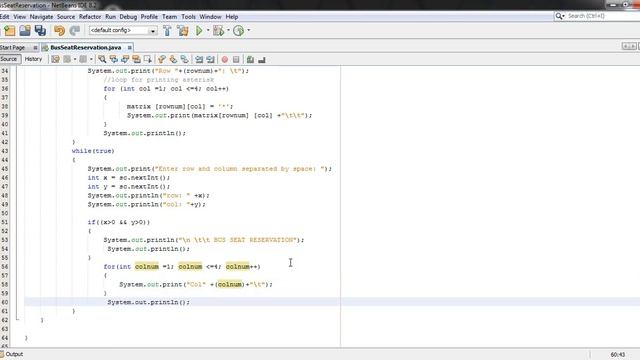Click the Build Project hammer icon
The width and height of the screenshot is (640, 360).
point(167,31)
